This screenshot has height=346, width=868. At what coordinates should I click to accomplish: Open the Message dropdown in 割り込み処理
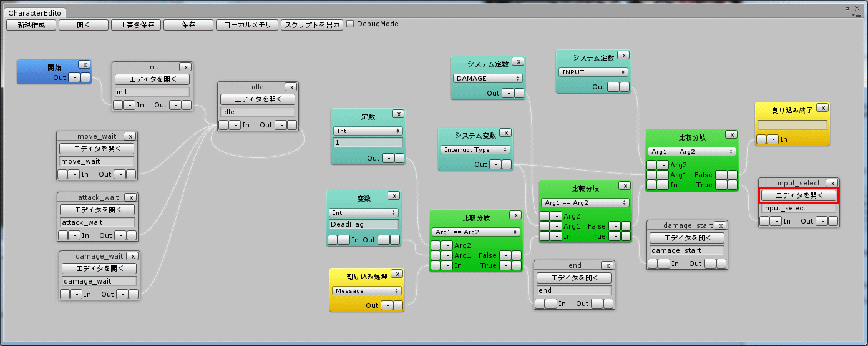[367, 291]
